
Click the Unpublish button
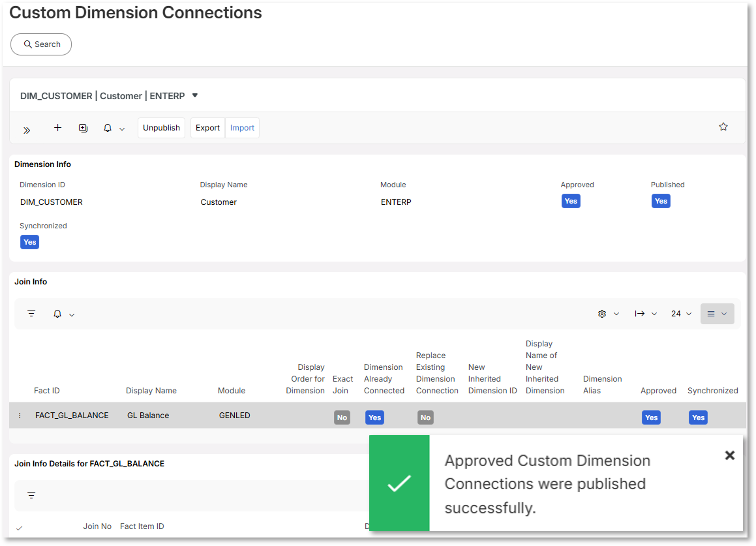click(161, 128)
